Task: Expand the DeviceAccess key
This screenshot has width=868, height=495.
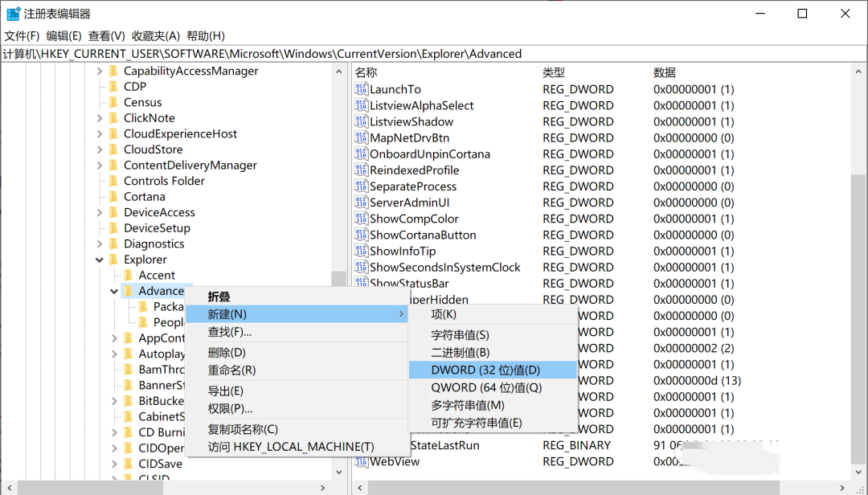Action: click(100, 212)
